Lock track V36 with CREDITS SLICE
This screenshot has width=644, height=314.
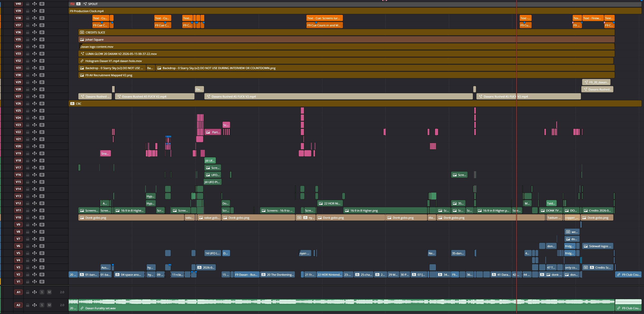(27, 32)
